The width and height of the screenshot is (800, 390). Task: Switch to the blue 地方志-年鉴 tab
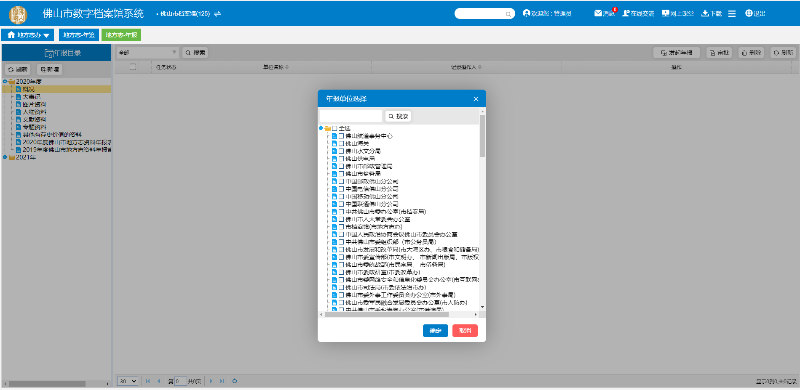79,35
